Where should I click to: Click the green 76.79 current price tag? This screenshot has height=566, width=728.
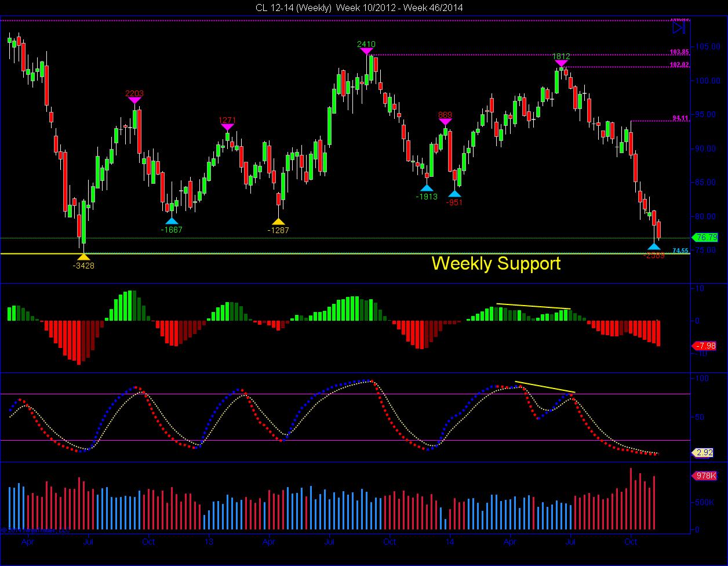(705, 237)
